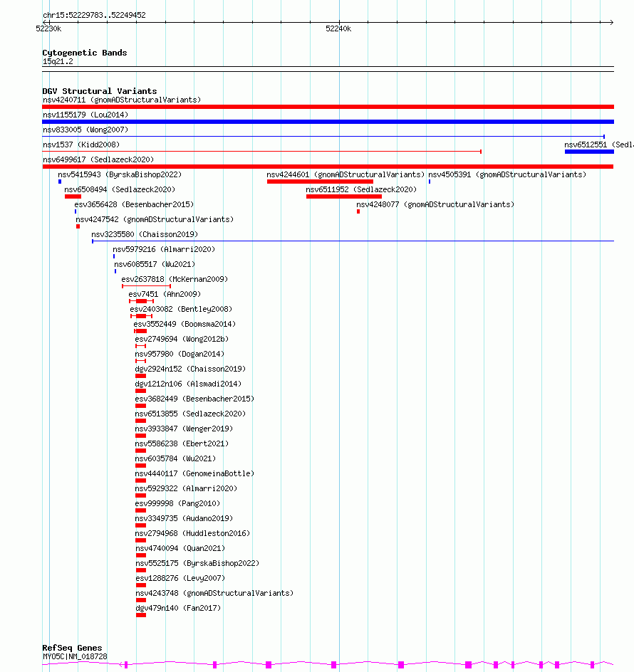Viewport: 634px width, 672px height.
Task: Select the esv999998 (Pang2010) label
Action: [x=177, y=504]
